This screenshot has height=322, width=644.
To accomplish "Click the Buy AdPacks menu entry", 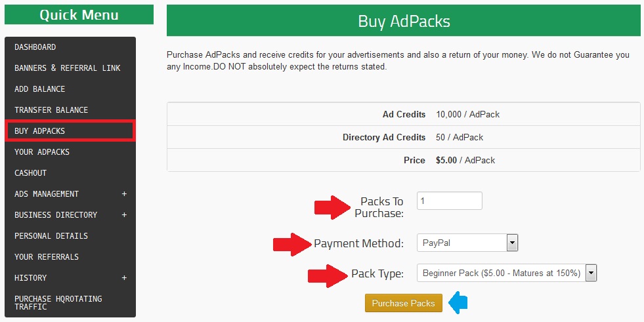I will (x=40, y=131).
